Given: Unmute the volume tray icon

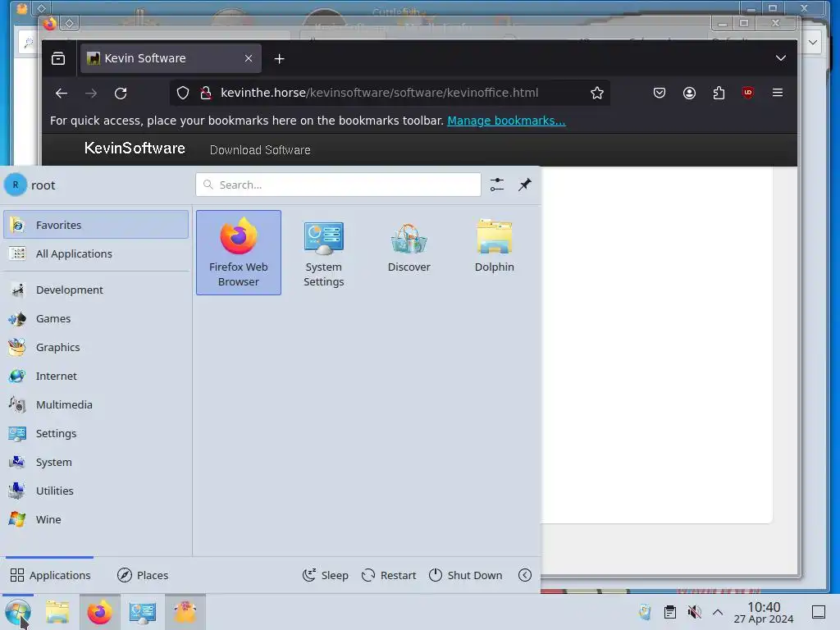Looking at the screenshot, I should tap(694, 612).
